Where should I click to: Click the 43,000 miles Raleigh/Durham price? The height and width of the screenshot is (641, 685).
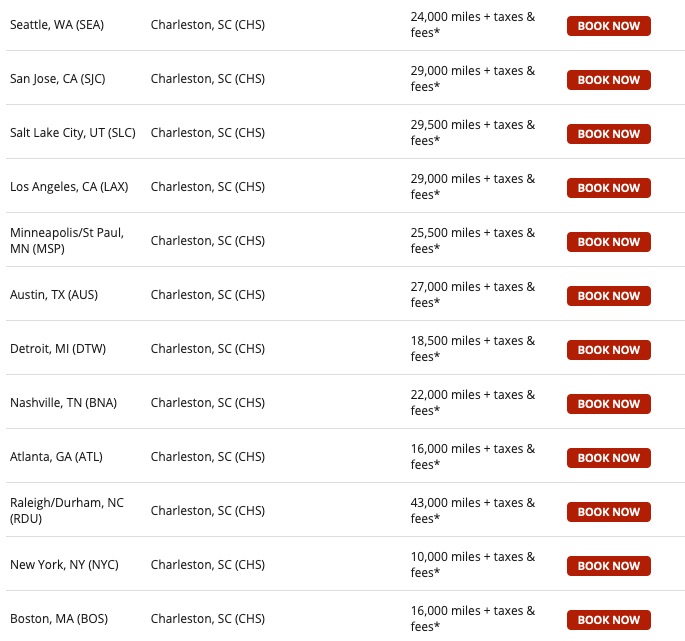(472, 511)
